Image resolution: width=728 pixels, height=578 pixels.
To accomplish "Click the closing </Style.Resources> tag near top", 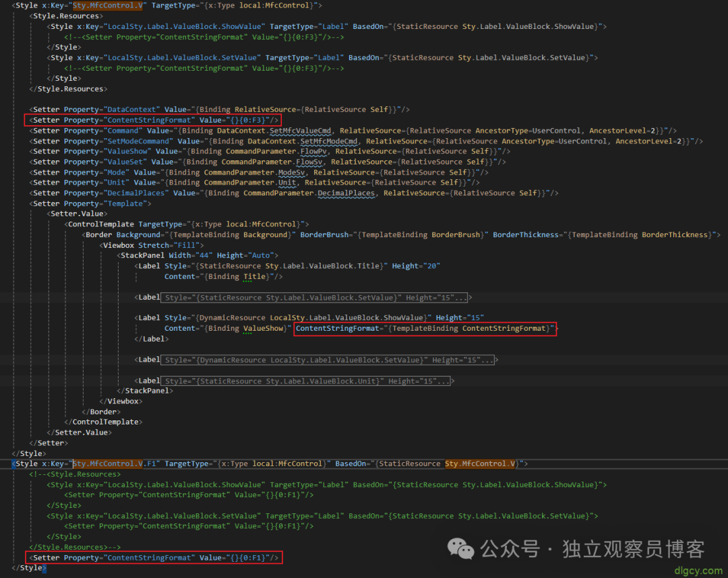I will (68, 89).
